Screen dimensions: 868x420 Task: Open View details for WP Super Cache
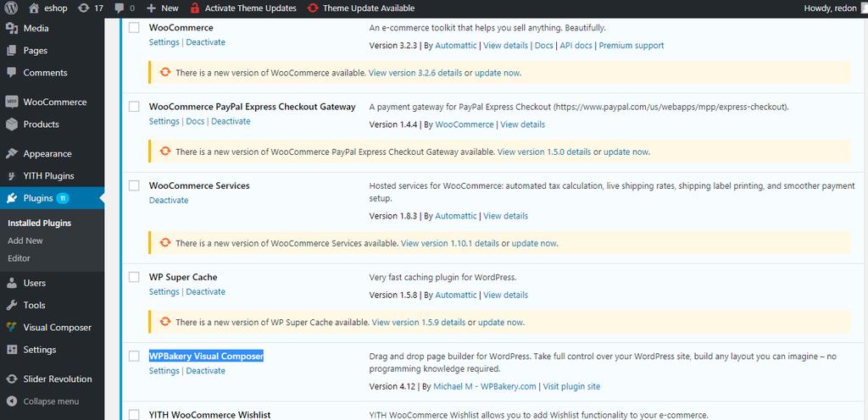[505, 295]
